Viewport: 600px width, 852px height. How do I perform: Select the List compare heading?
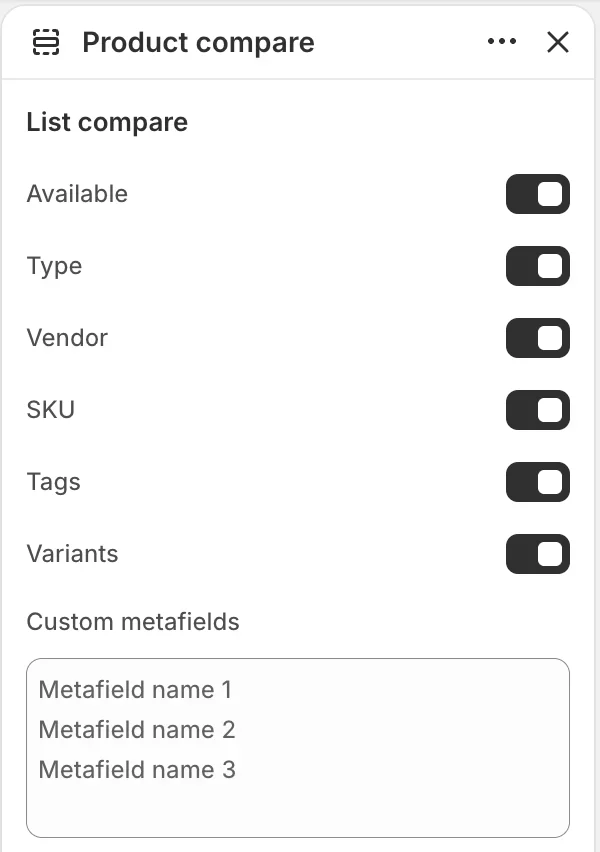point(107,123)
